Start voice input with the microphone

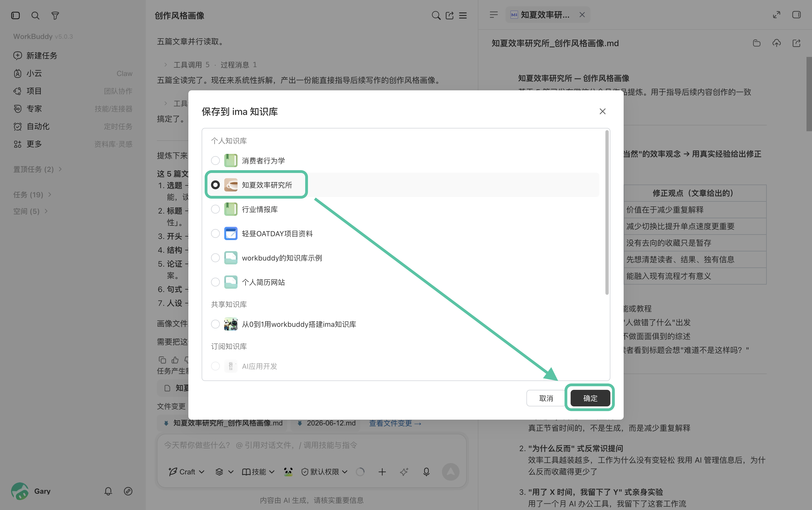(426, 472)
